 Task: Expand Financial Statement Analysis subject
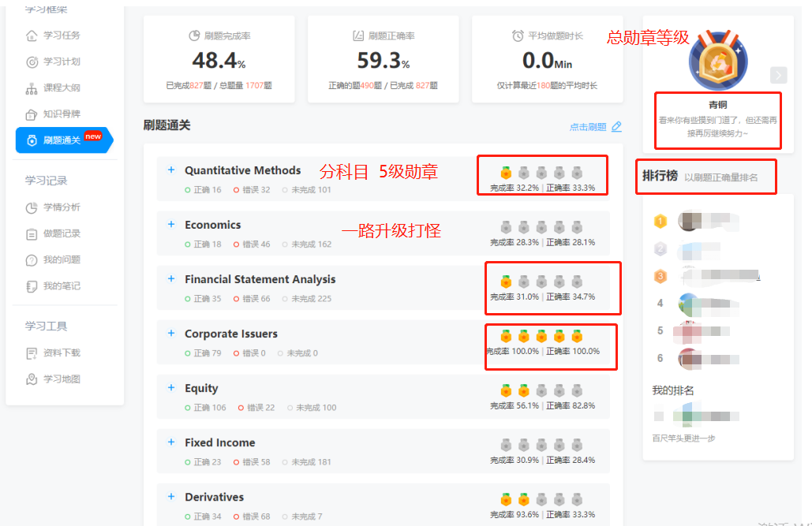[171, 278]
